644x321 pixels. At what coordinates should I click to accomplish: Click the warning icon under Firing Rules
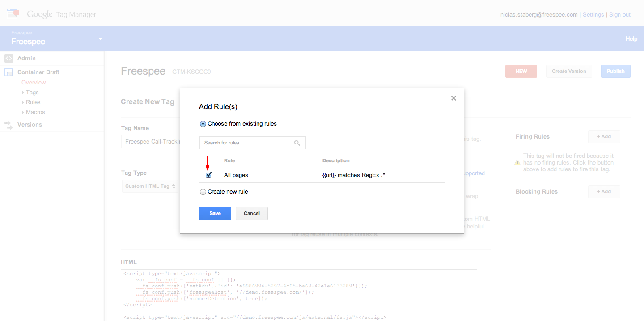(x=518, y=163)
